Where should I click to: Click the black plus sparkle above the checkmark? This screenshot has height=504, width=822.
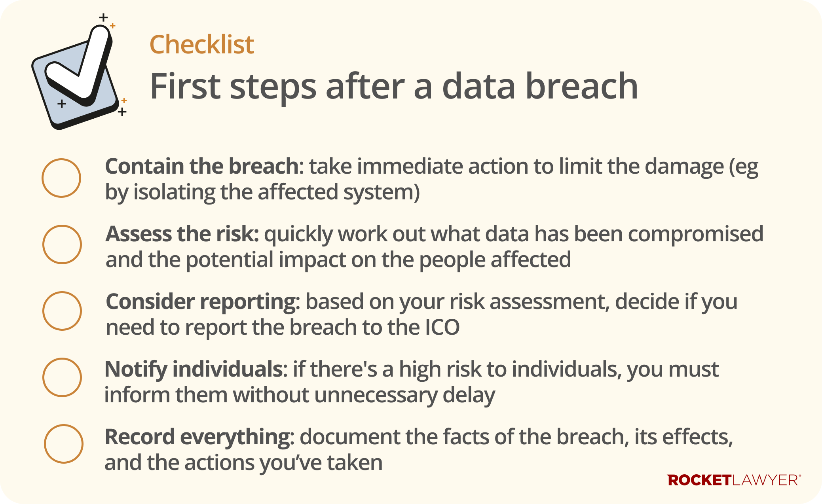click(103, 17)
